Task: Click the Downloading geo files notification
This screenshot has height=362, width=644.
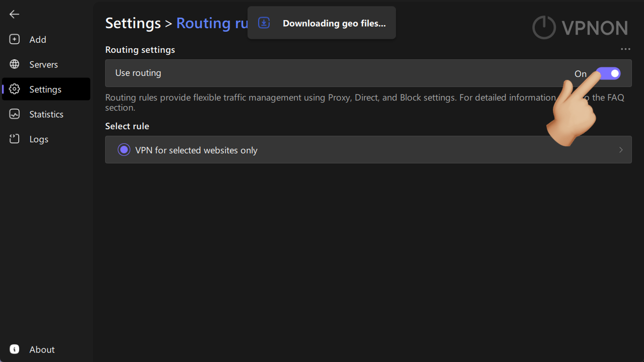Action: (x=334, y=23)
